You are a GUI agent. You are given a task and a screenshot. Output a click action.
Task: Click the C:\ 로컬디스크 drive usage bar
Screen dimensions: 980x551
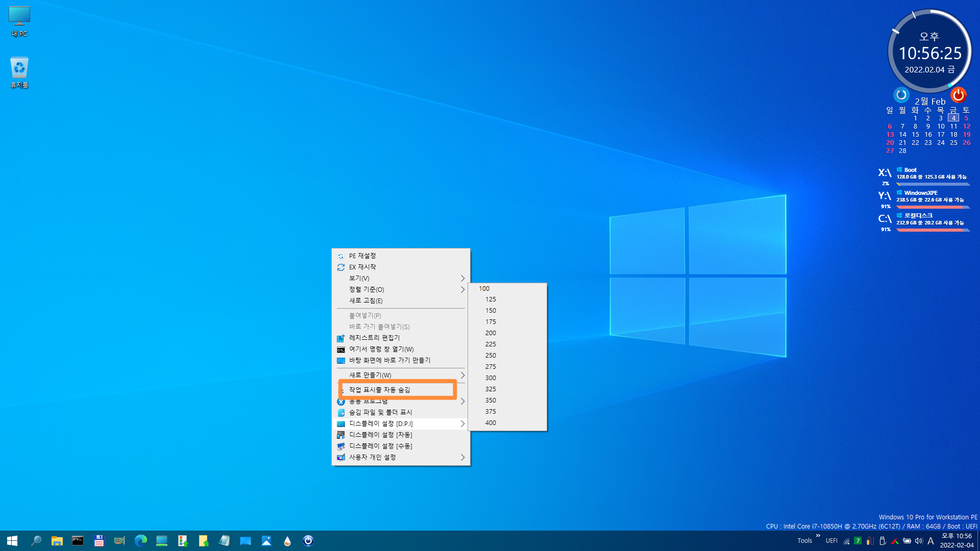point(933,230)
